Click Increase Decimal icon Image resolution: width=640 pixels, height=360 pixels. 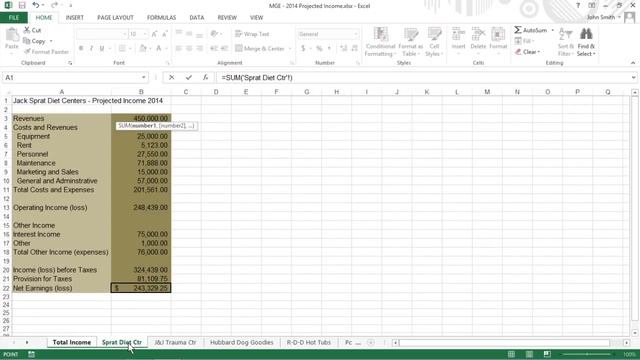pyautogui.click(x=344, y=49)
